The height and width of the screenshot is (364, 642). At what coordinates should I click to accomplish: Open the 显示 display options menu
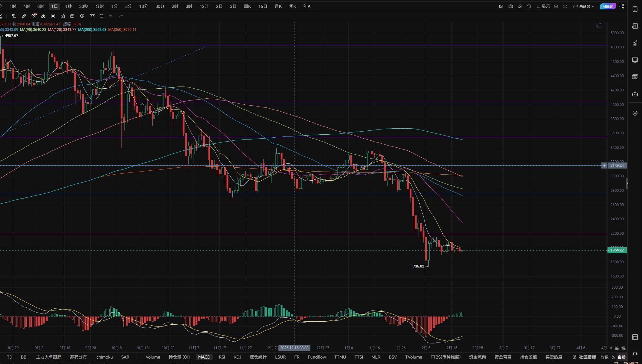[x=543, y=6]
